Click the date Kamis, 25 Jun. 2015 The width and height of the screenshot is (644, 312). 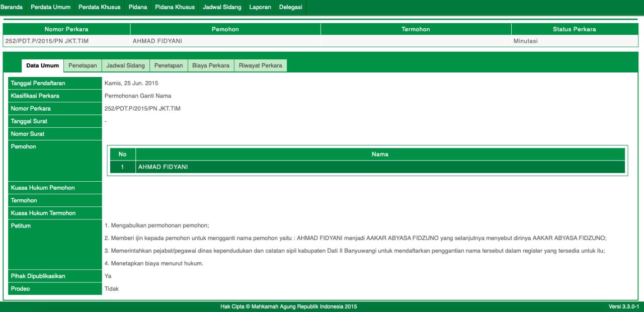pyautogui.click(x=131, y=83)
